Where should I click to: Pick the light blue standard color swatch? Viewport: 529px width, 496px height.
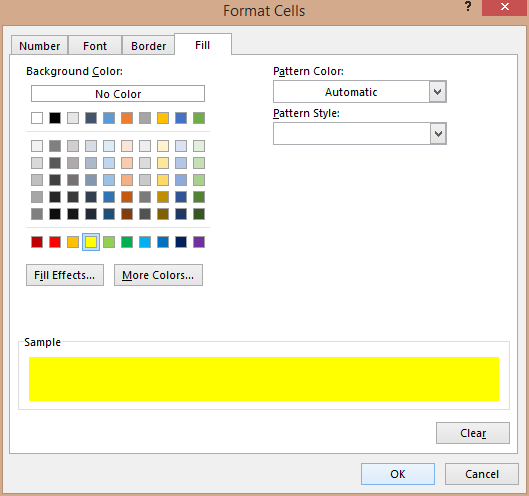(145, 242)
